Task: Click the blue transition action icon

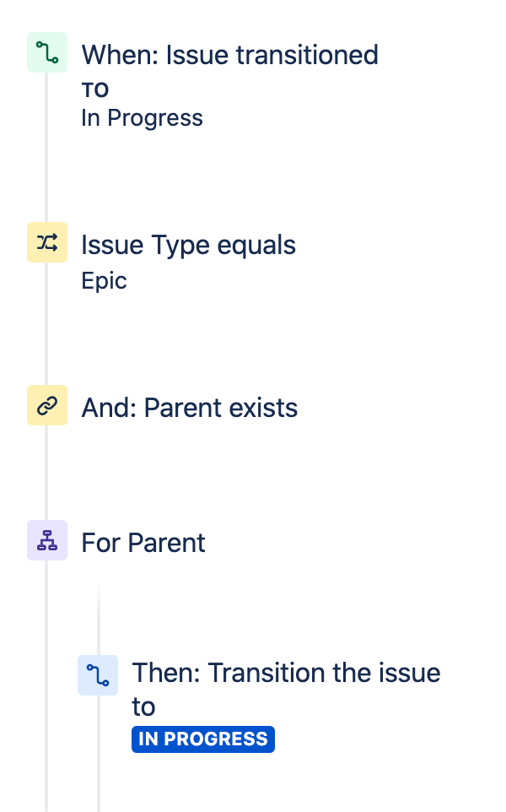Action: tap(98, 675)
